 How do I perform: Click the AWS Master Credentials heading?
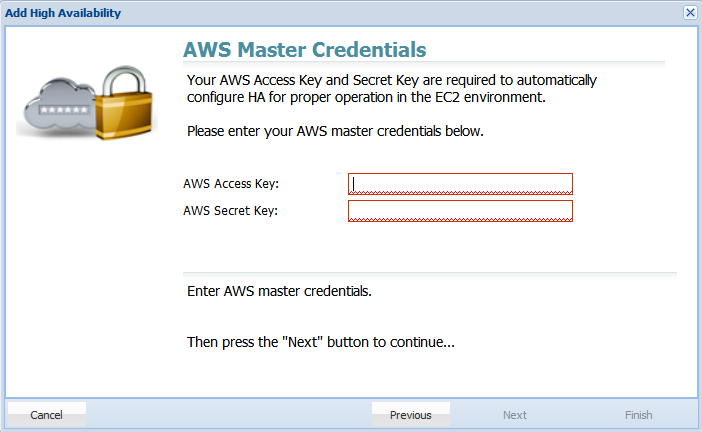304,50
